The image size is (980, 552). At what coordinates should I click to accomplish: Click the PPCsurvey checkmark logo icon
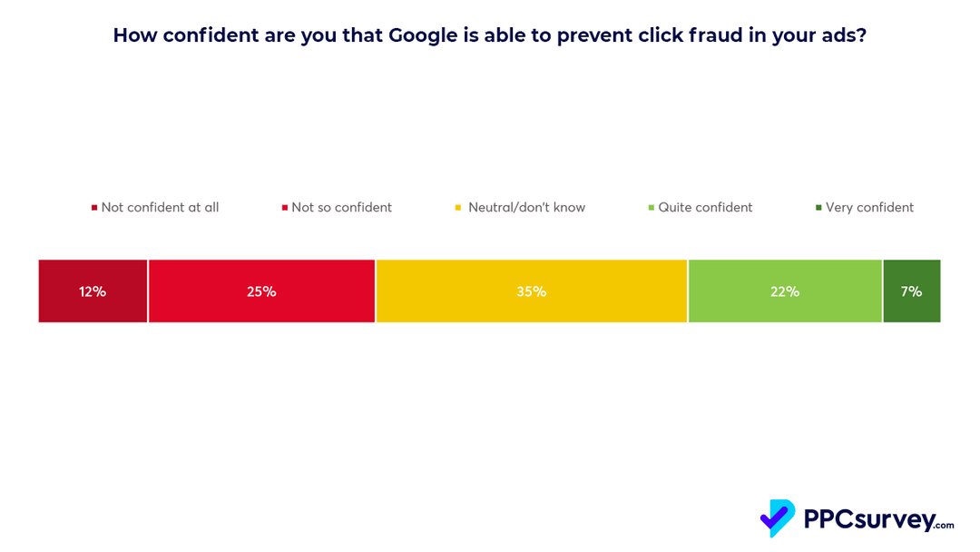778,518
